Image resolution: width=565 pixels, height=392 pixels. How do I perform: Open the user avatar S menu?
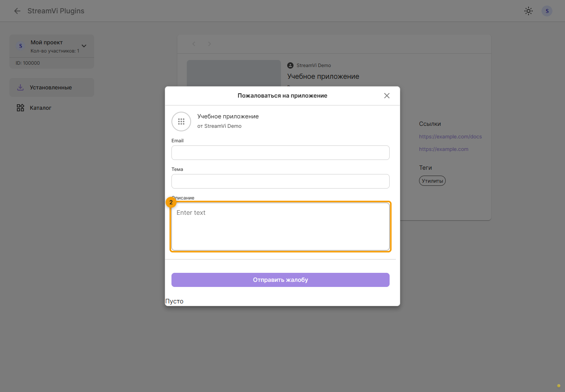pyautogui.click(x=547, y=11)
